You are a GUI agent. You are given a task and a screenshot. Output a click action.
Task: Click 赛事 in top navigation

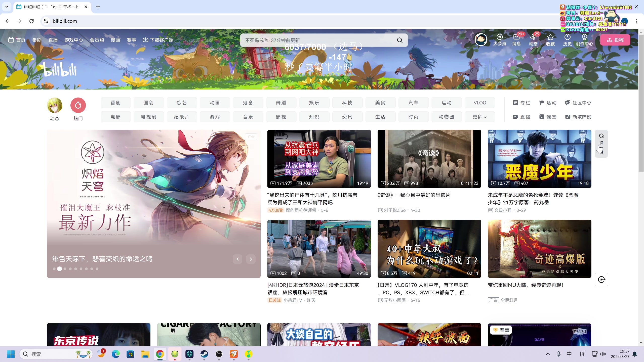(131, 40)
